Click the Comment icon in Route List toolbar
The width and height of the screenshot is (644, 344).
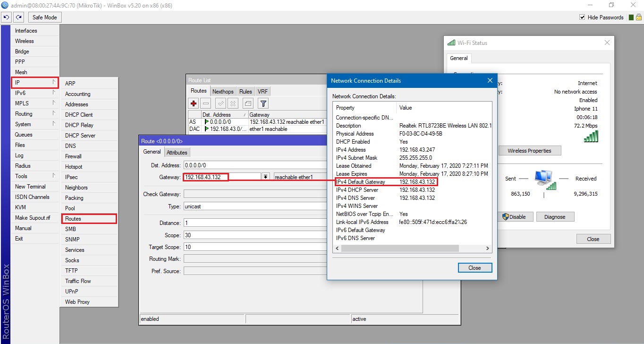(248, 103)
